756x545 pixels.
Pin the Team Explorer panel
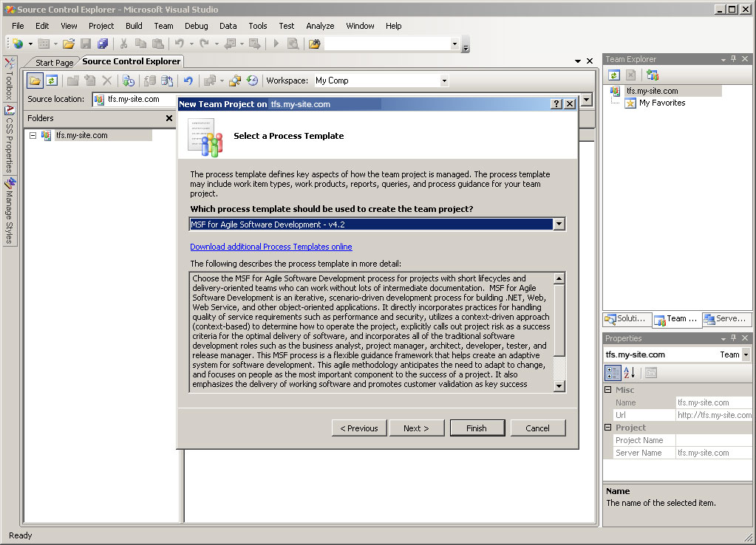tap(733, 59)
